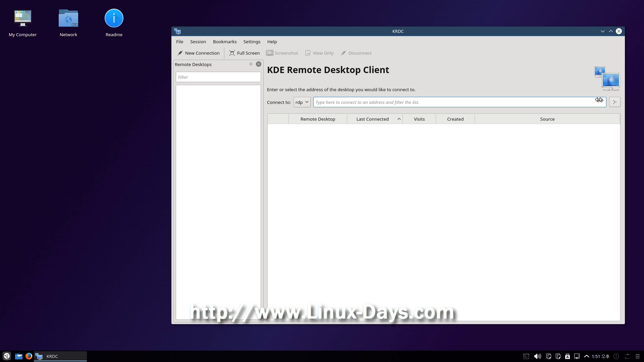Click the go connect arrow button

click(614, 102)
